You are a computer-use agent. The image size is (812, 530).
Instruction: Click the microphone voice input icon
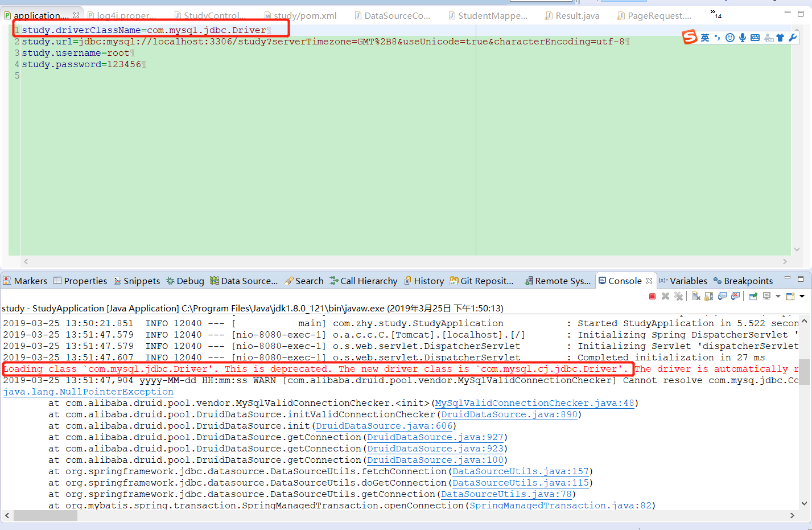tap(743, 38)
